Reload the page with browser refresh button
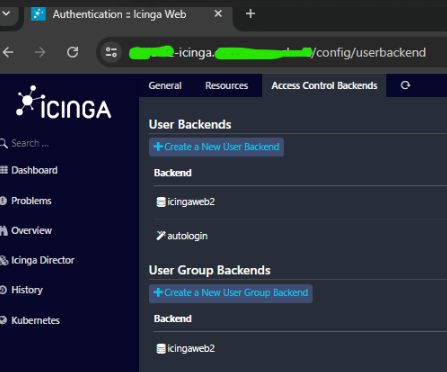447x372 pixels. [73, 52]
